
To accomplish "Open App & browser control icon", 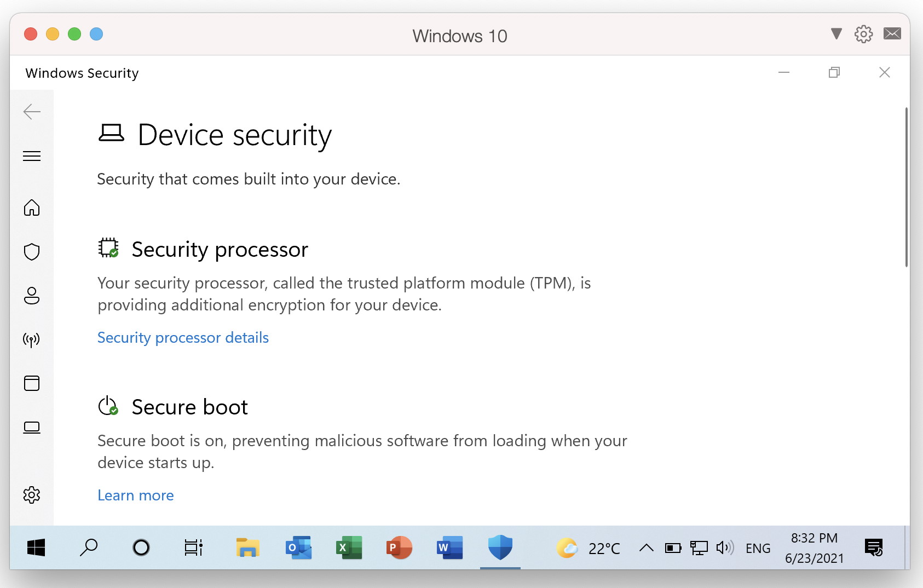I will (x=32, y=383).
